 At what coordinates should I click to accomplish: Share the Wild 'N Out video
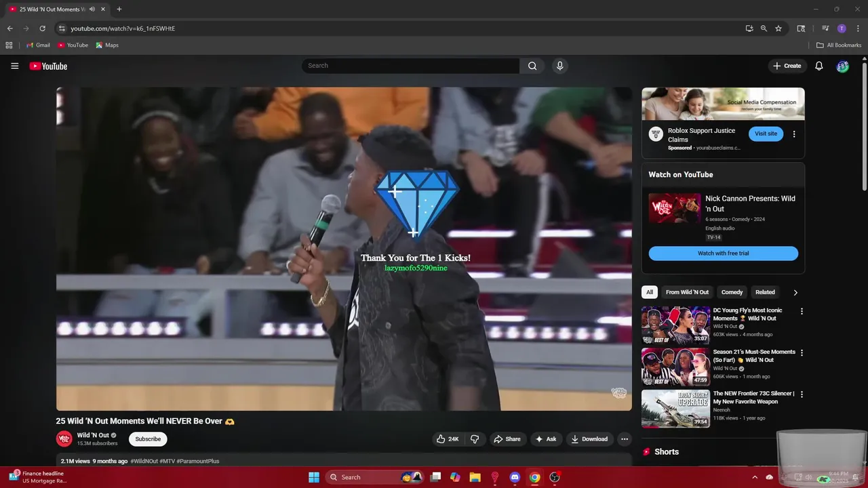click(x=507, y=439)
